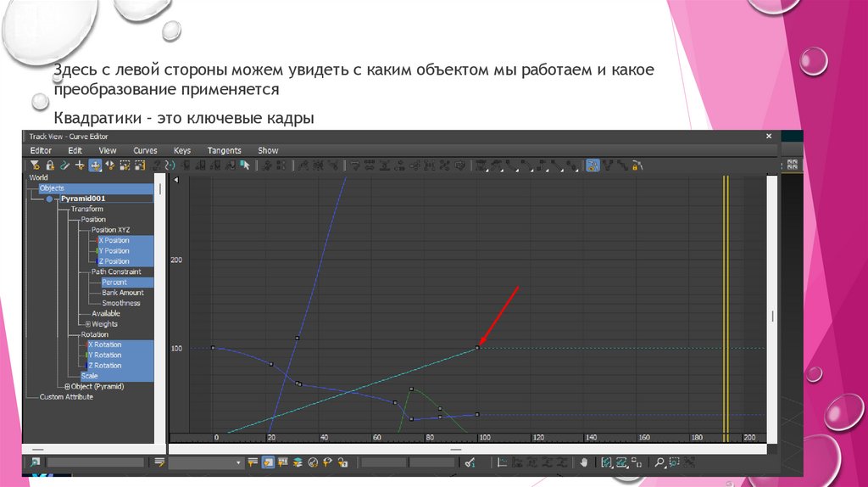Expand the Object (Pyramid) track
The image size is (868, 487).
pos(67,387)
